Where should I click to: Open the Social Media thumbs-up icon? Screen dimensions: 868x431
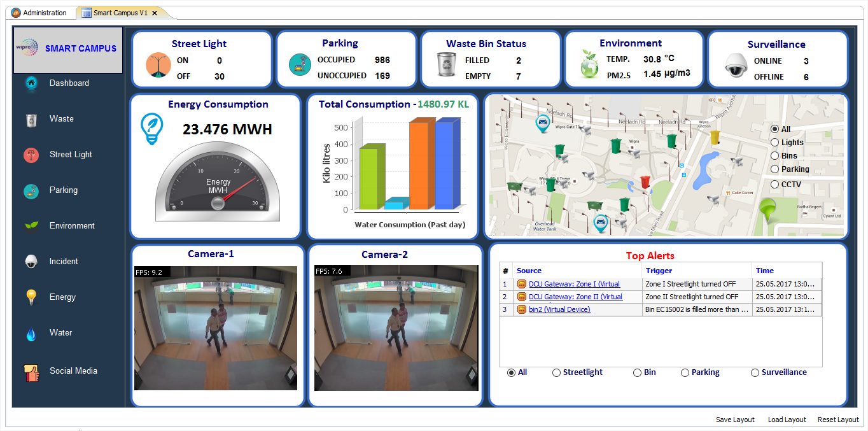click(31, 372)
